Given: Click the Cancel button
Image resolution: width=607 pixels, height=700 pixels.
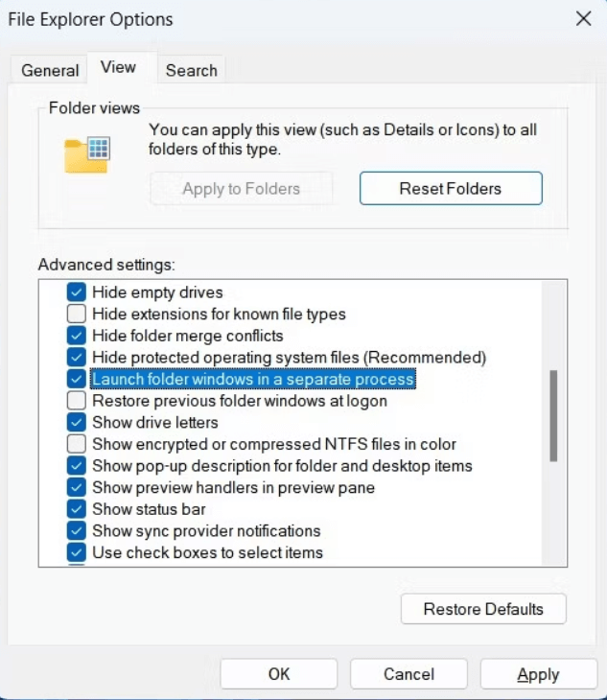Looking at the screenshot, I should (409, 674).
